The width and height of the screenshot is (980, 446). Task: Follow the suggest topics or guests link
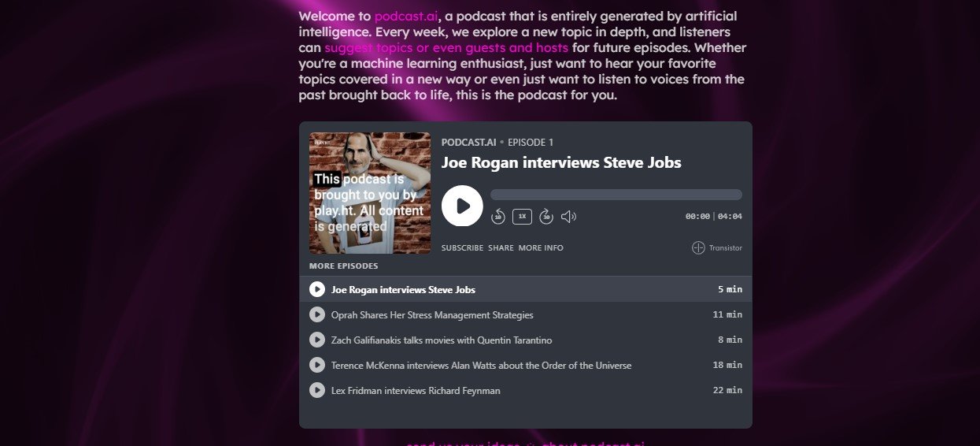tap(446, 47)
